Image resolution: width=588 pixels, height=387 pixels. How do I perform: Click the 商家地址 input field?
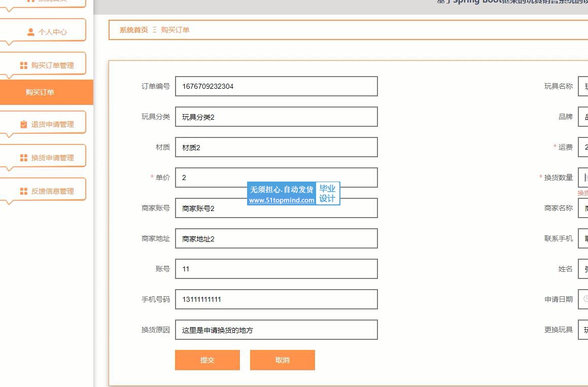[276, 238]
